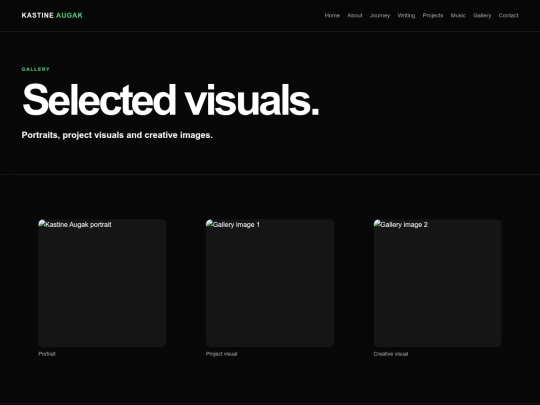
Task: Click the KASTINE AUGAK site logo
Action: [52, 15]
